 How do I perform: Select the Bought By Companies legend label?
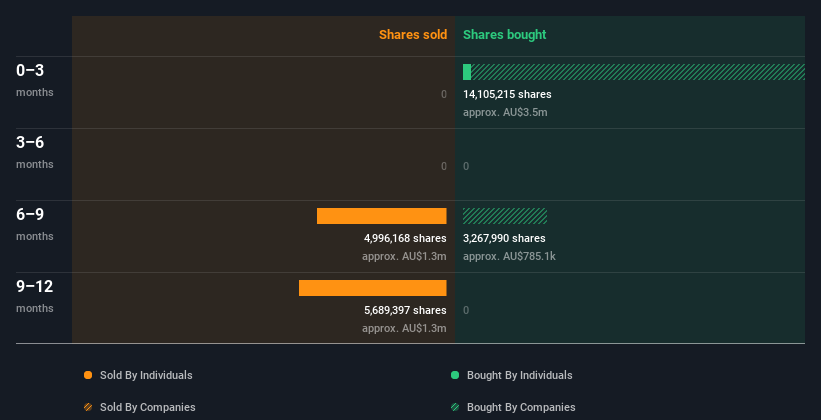pyautogui.click(x=521, y=407)
